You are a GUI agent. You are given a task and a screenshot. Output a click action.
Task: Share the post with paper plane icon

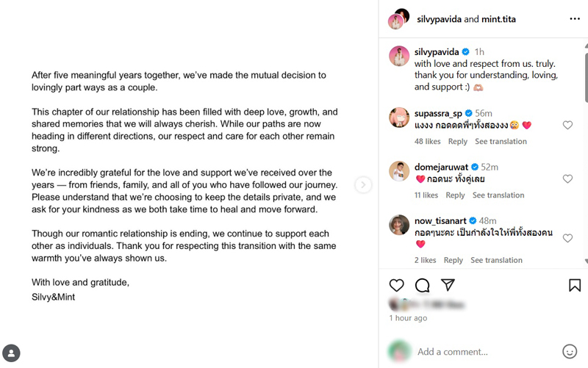click(x=448, y=285)
